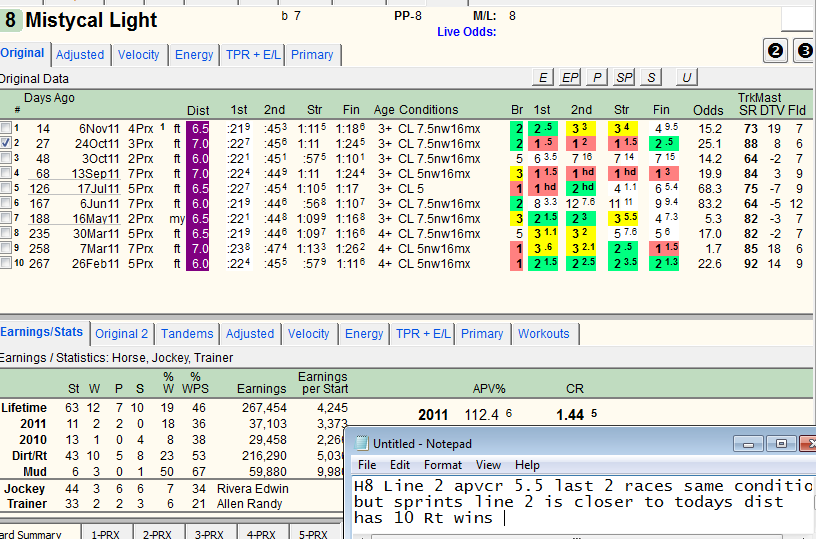Image resolution: width=816 pixels, height=539 pixels.
Task: Tick the checkbox for race line 5
Action: [5, 188]
